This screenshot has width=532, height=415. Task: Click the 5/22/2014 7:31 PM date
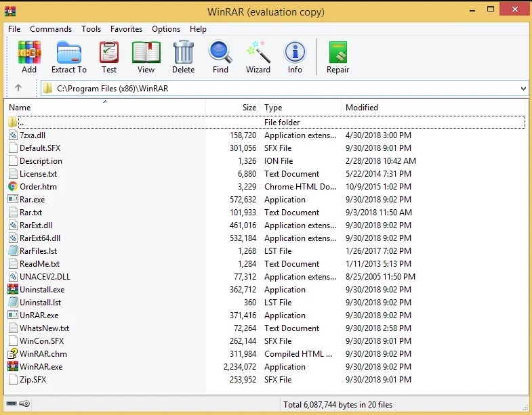pos(378,173)
